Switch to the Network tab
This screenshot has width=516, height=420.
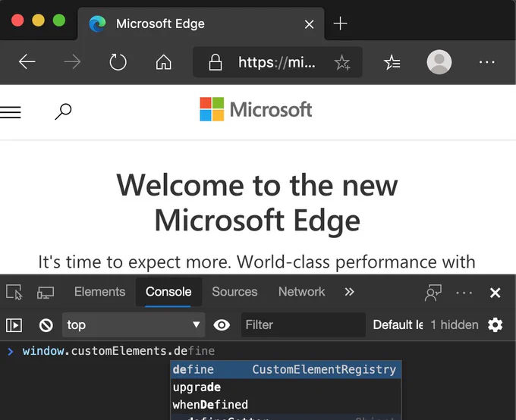301,292
